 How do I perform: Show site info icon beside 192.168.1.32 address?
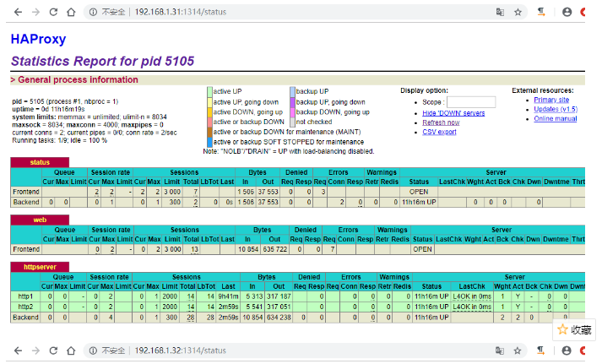click(x=93, y=350)
